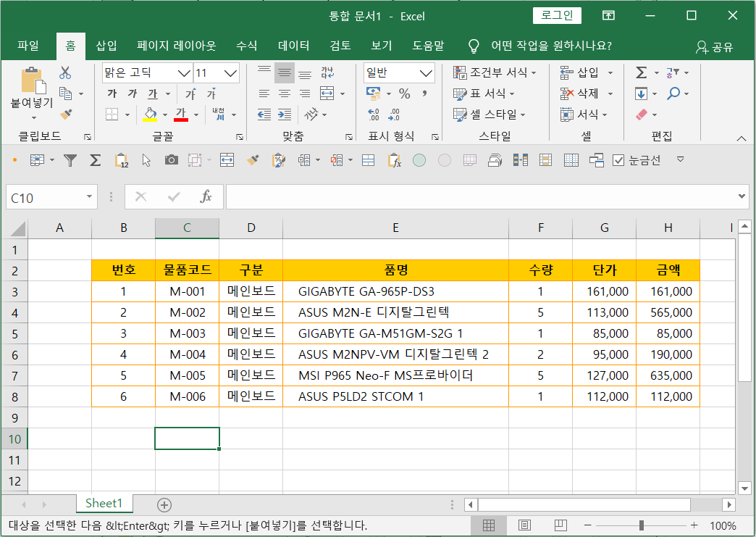756x537 pixels.
Task: Increase indent
Action: 285,115
